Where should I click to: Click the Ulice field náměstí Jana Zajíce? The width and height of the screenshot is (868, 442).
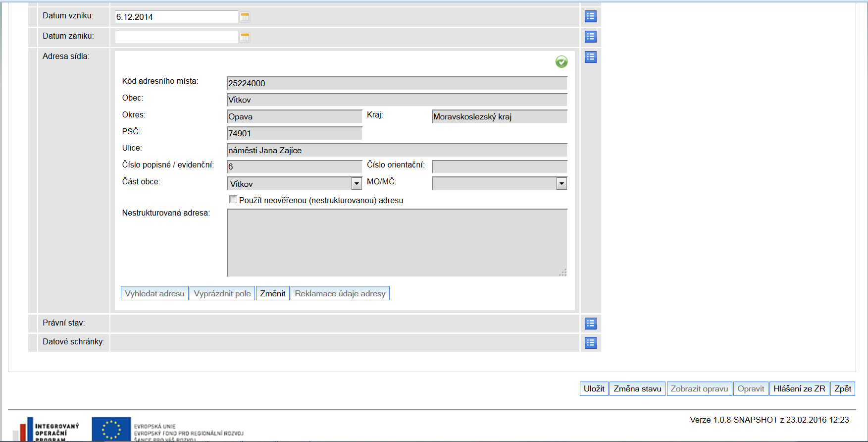click(x=397, y=150)
